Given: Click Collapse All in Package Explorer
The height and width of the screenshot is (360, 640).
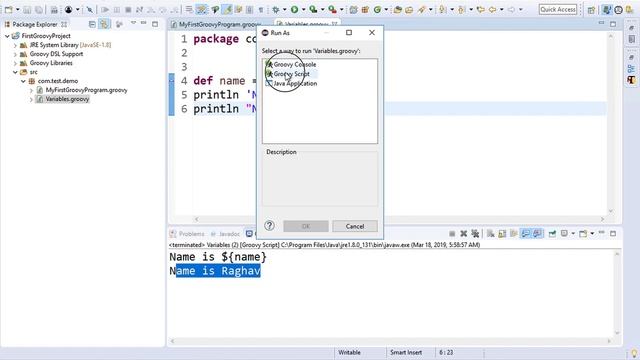Looking at the screenshot, I should coord(92,24).
